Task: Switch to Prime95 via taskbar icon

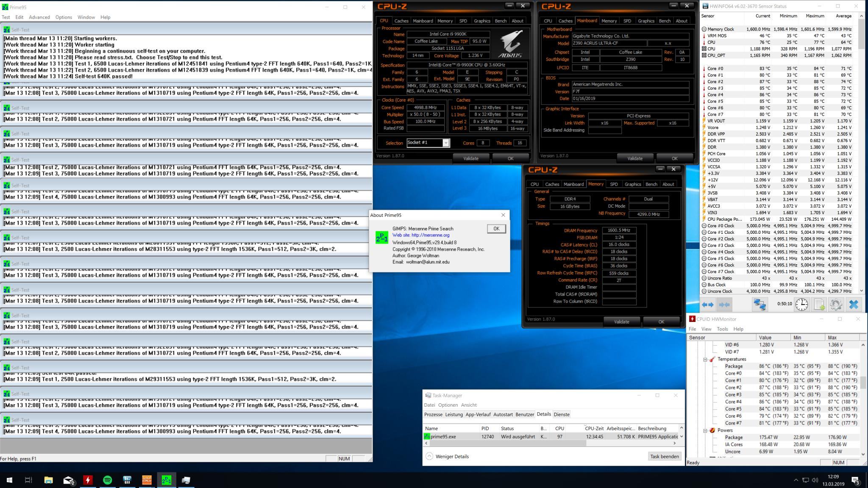Action: [166, 480]
